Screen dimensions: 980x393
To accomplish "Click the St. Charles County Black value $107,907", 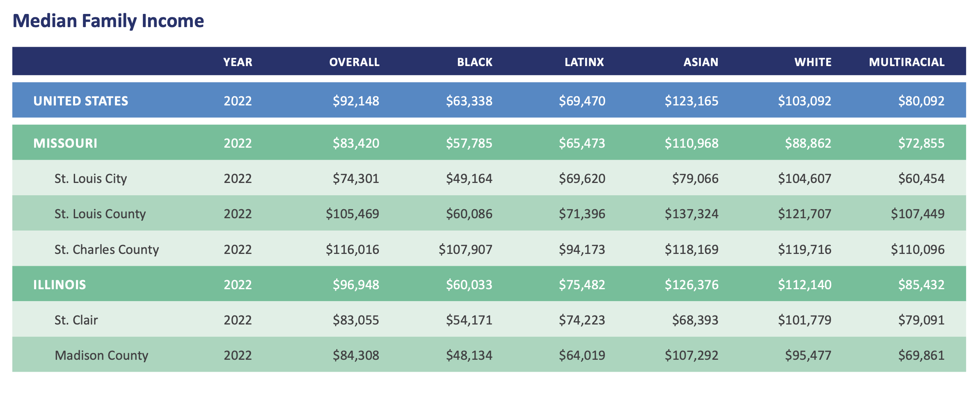I will 465,249.
